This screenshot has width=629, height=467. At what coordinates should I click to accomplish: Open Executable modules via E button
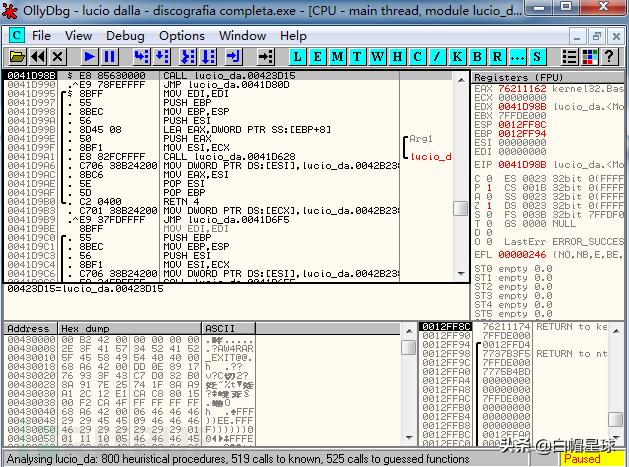[x=320, y=57]
